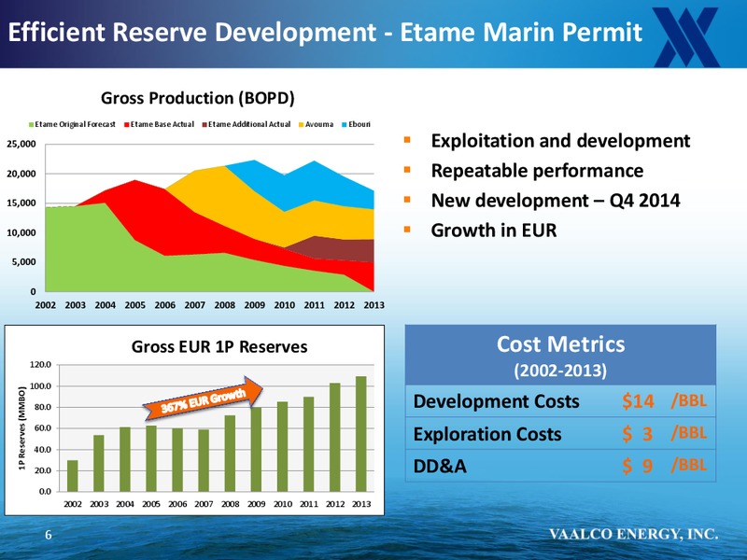Click the orange '367% EUR Growth' arrow
The image size is (747, 560).
(204, 399)
